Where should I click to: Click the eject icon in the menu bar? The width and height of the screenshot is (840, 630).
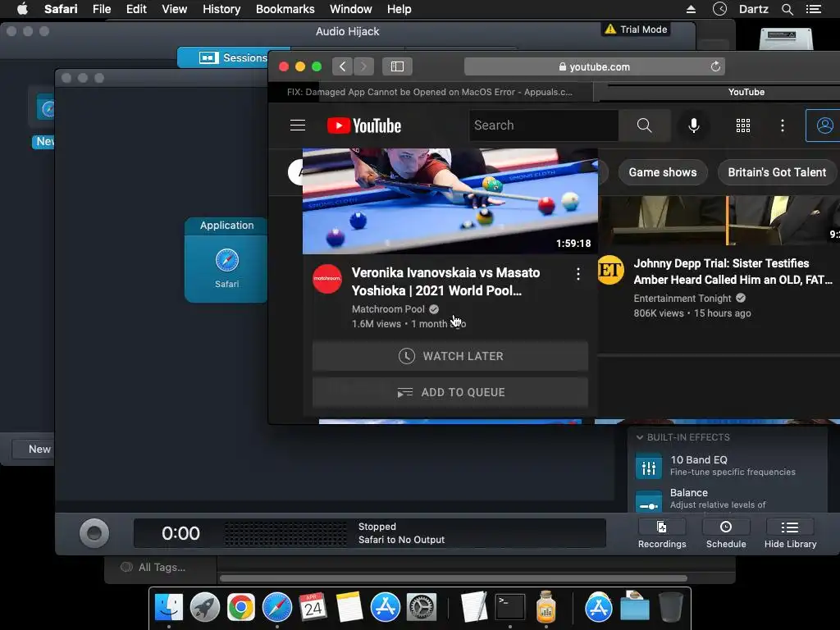(691, 9)
